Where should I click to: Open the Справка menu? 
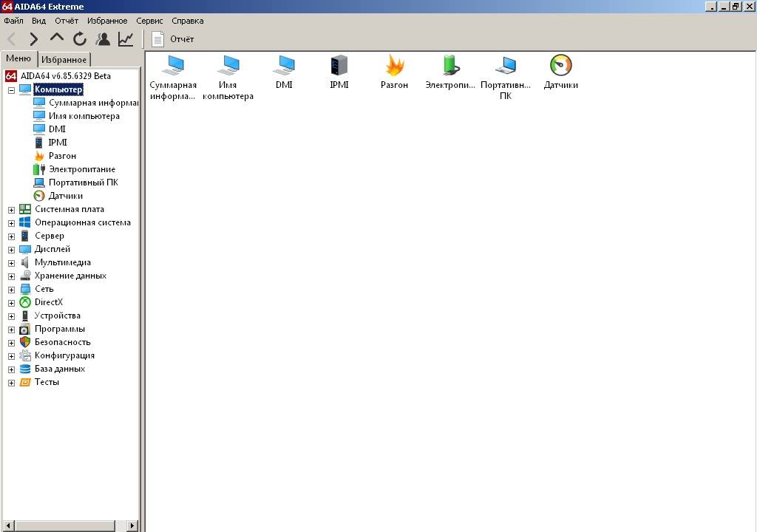[187, 21]
